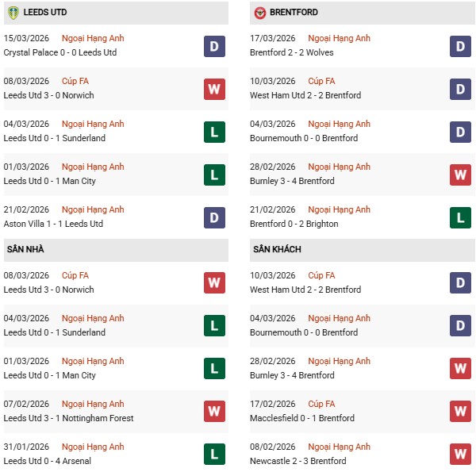Click the W badge for Leeds 3-1 Nottingham Forest
The image size is (476, 472).
(x=214, y=412)
